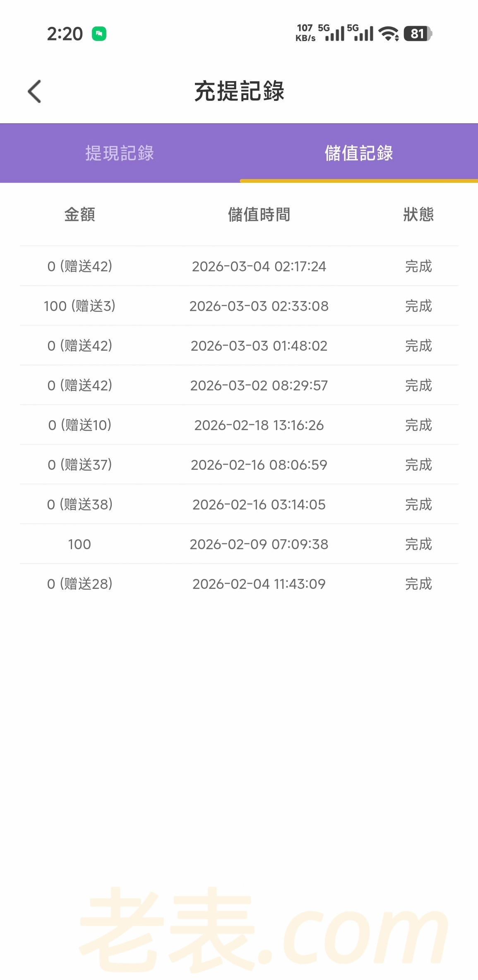Screen dimensions: 478x980
Task: Tap 完成 status of 2026-02-09 record
Action: [x=418, y=544]
